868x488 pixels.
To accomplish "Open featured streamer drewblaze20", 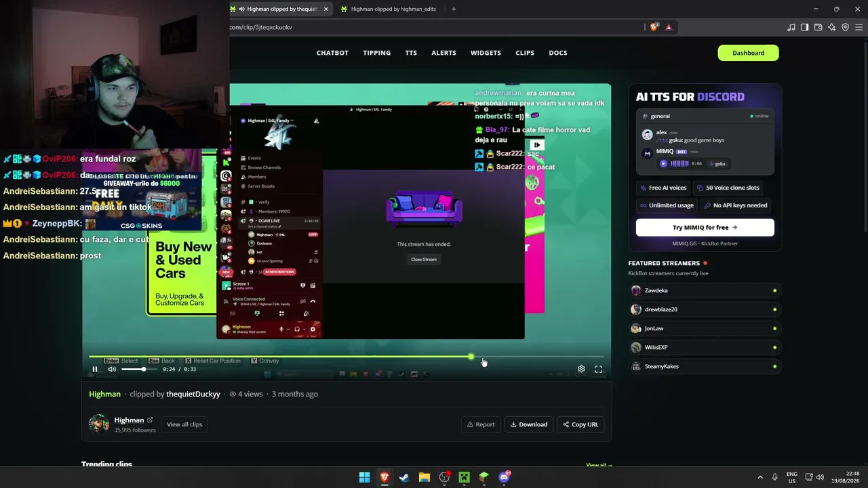I will (705, 309).
